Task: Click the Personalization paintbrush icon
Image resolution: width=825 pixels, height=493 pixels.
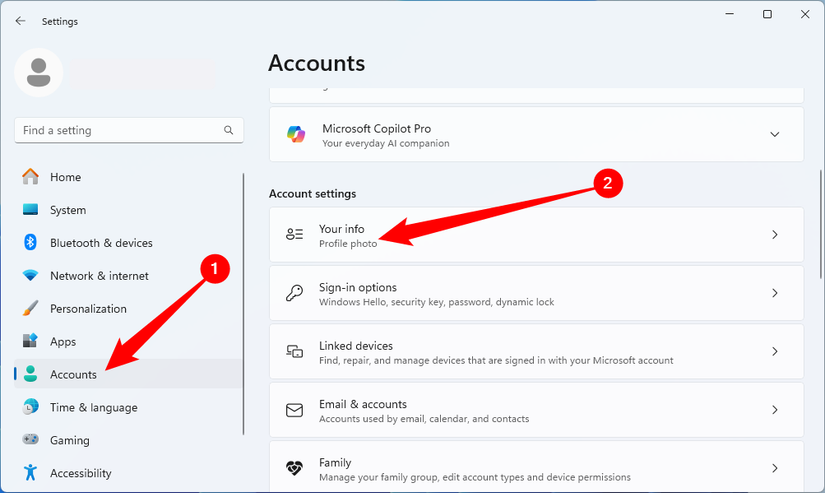Action: pos(31,308)
